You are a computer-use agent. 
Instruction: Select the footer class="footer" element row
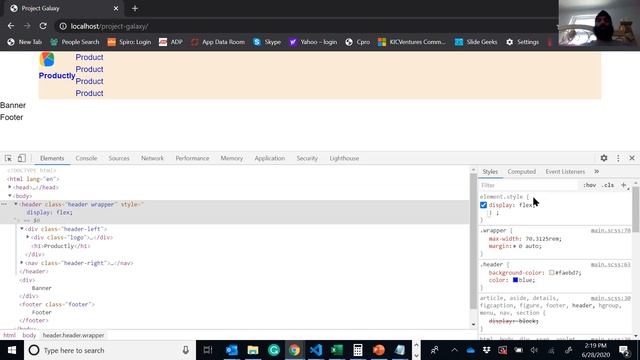[57, 304]
